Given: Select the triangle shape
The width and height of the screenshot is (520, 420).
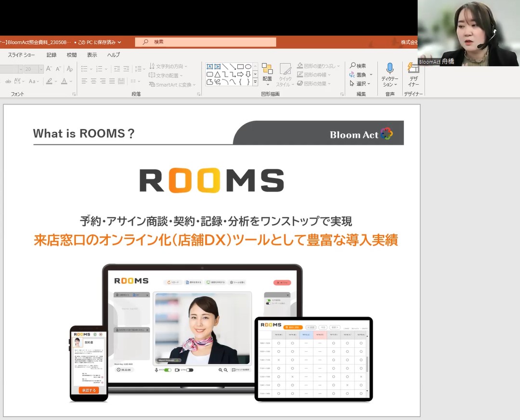Looking at the screenshot, I should pyautogui.click(x=218, y=74).
